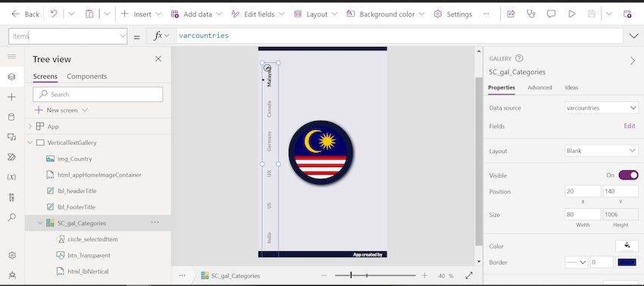Open the virtual agent icon at bottom left
This screenshot has width=644, height=286.
pos(11,275)
